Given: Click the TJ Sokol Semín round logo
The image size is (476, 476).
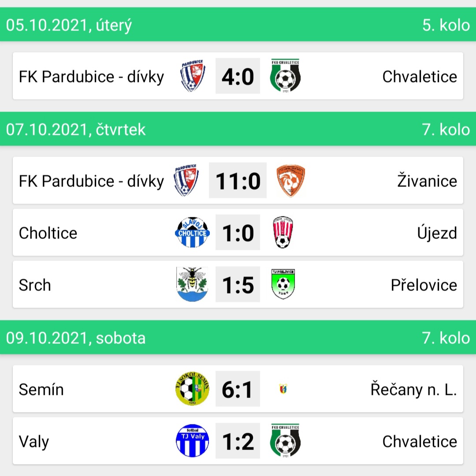Looking at the screenshot, I should coord(193,389).
